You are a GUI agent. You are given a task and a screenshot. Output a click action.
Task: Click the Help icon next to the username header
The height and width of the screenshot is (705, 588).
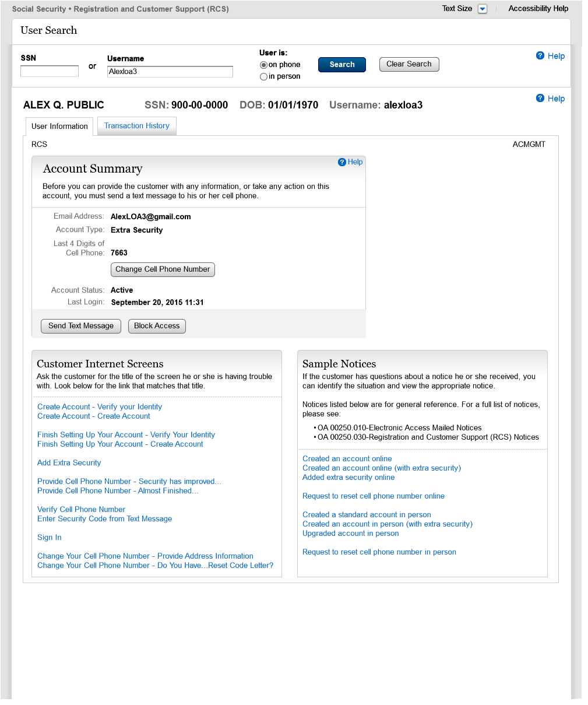540,99
